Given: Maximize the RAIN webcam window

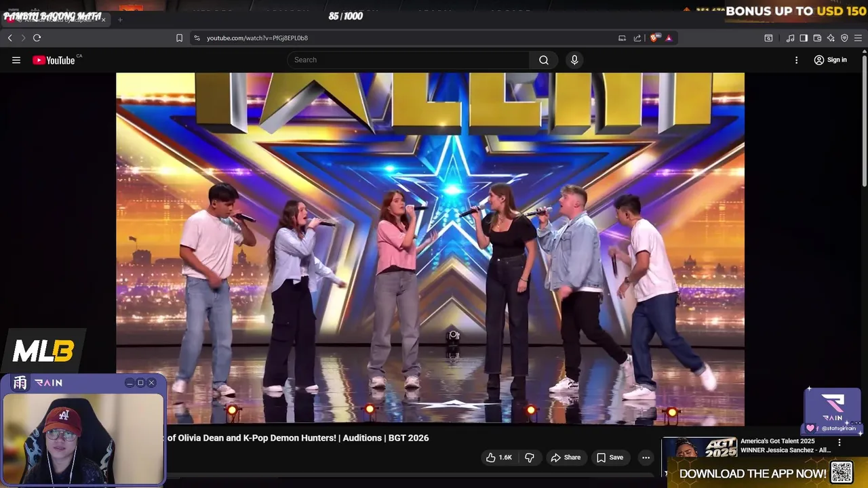Looking at the screenshot, I should [140, 383].
